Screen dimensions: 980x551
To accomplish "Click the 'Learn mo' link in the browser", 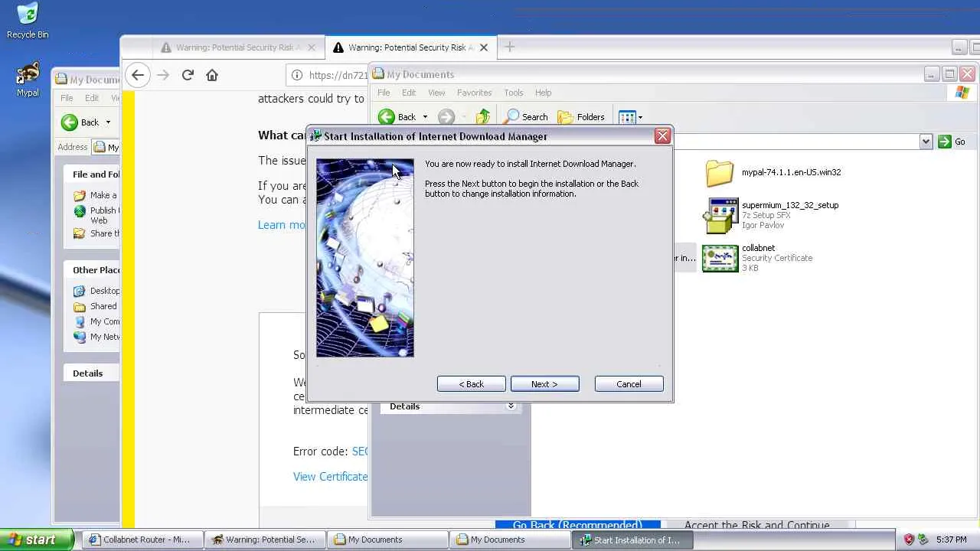I will [282, 225].
